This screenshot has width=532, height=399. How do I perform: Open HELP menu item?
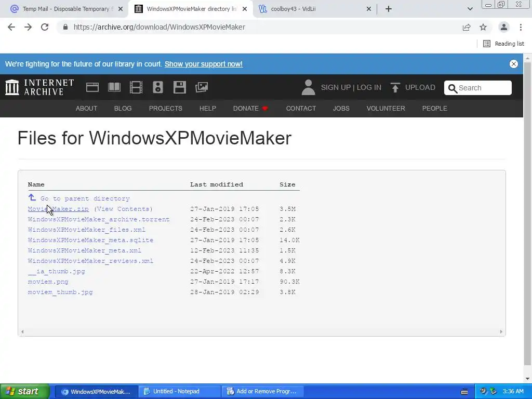(208, 108)
